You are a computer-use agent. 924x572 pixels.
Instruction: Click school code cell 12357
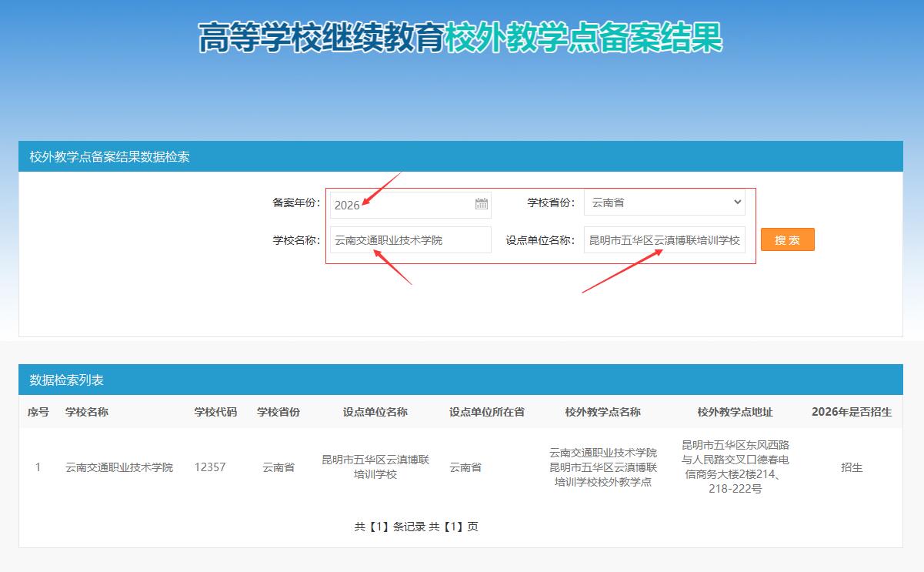point(210,467)
